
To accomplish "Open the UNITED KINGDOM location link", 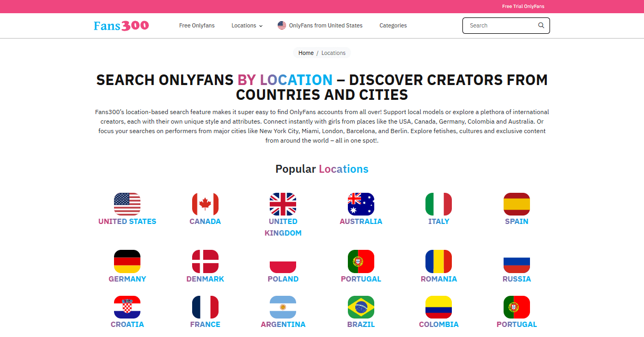I will click(x=283, y=227).
